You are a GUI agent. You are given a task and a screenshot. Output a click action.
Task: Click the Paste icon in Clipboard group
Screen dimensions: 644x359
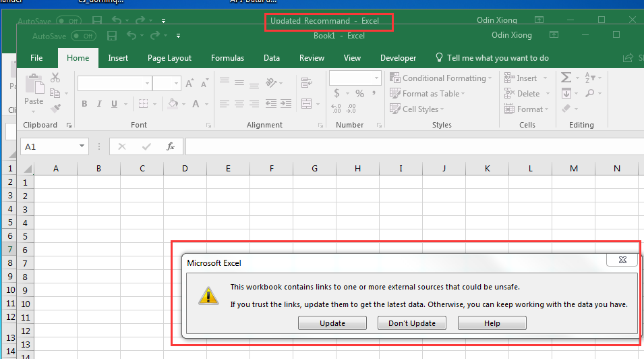coord(34,84)
